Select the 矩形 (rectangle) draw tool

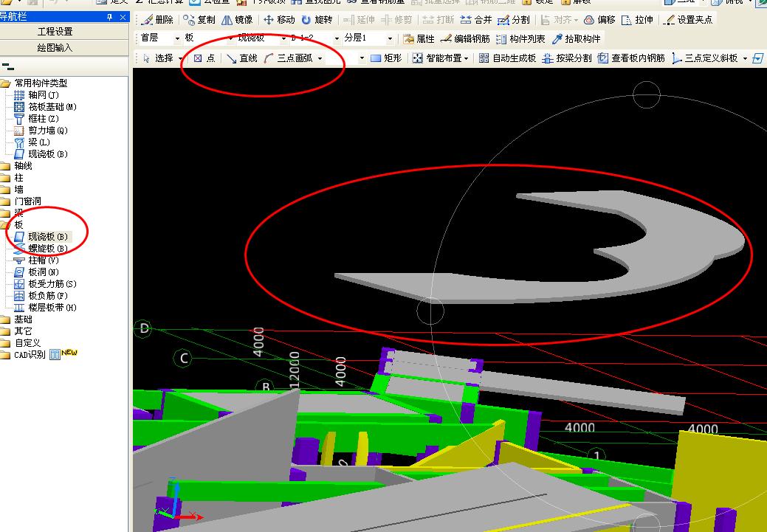(386, 58)
